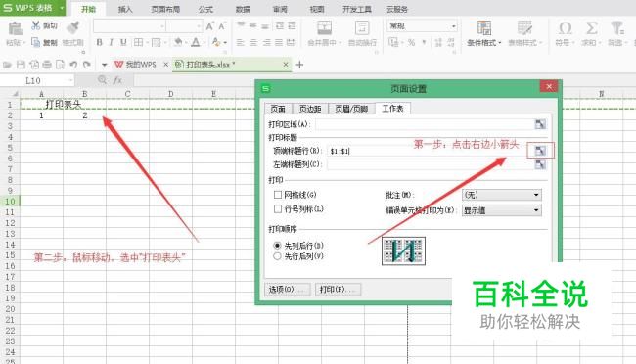Click the fill color bucket icon
This screenshot has height=364, width=636.
[x=178, y=42]
